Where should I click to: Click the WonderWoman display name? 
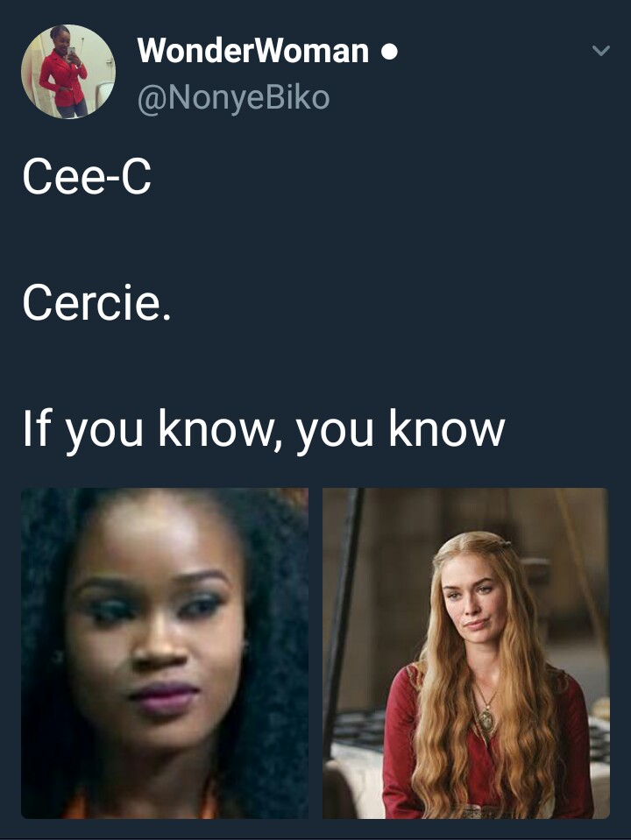click(253, 51)
